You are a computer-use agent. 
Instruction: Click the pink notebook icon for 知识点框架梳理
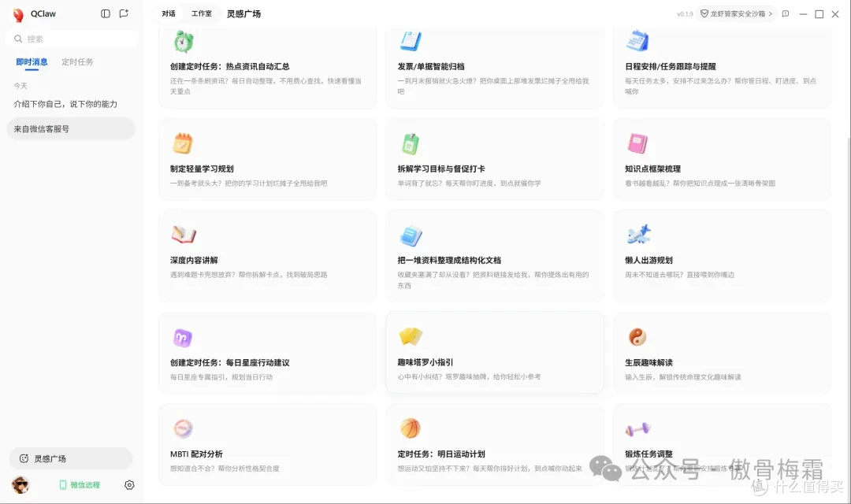coord(637,143)
